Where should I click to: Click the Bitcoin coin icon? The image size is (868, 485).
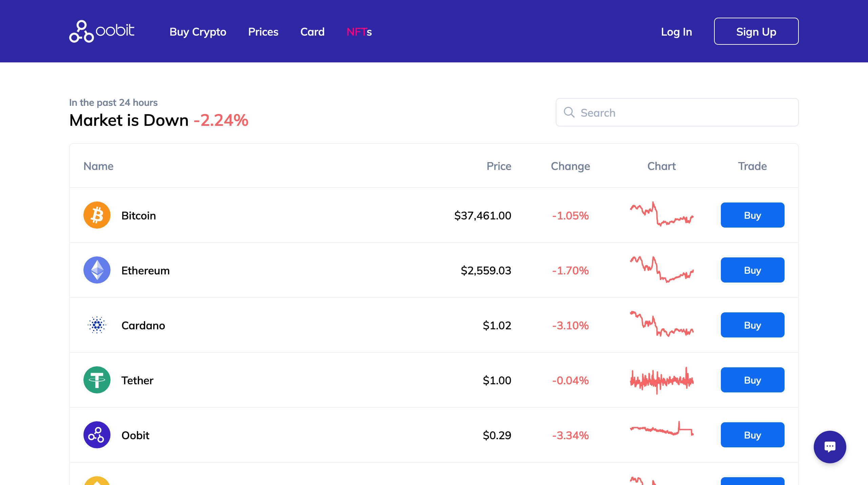[97, 215]
